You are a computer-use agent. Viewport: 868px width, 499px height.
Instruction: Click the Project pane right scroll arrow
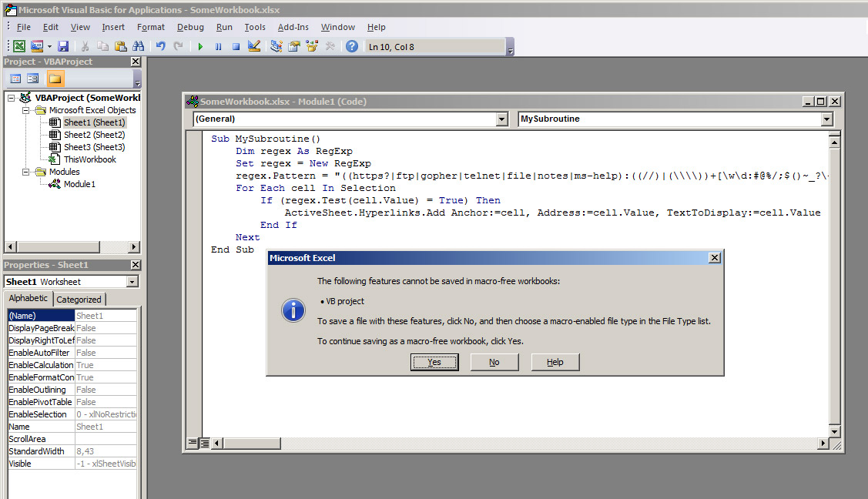click(133, 246)
